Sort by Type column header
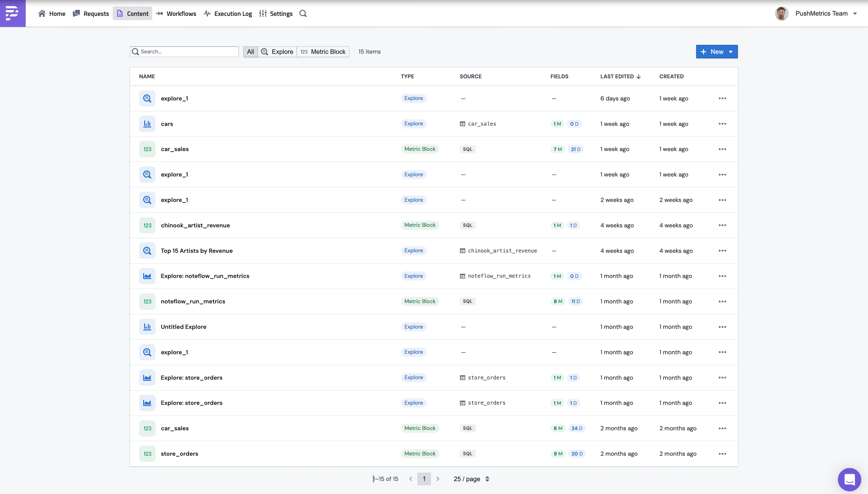 click(x=407, y=76)
